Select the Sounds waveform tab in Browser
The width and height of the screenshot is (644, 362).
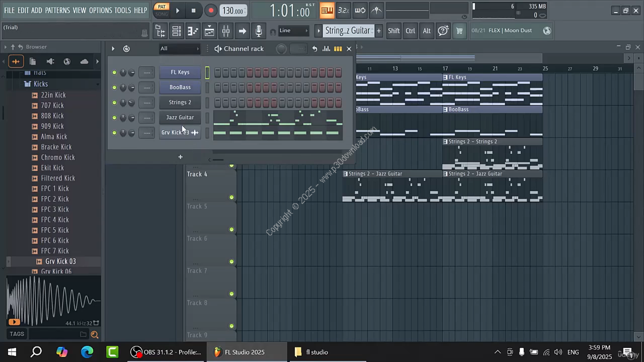[16, 61]
